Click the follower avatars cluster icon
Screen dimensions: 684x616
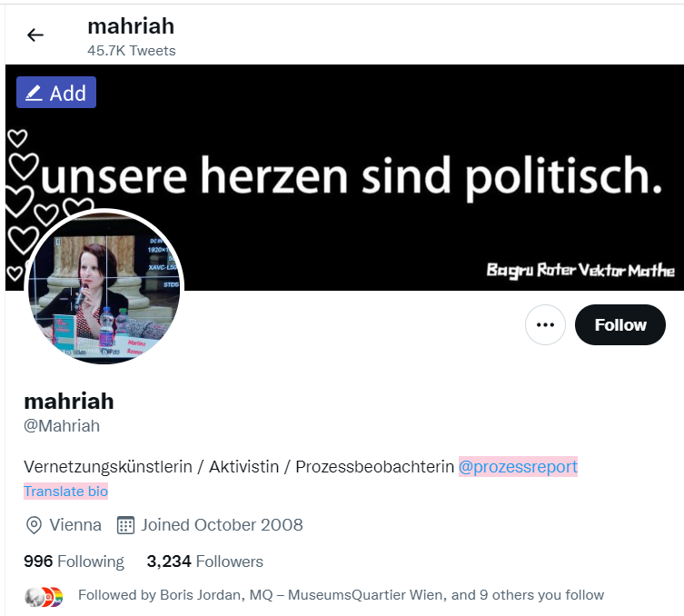pos(45,597)
